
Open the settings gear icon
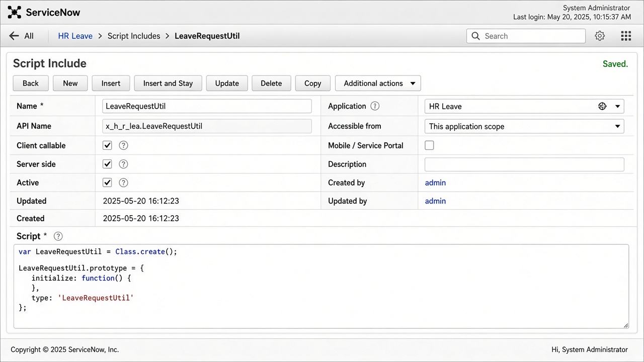pyautogui.click(x=600, y=36)
